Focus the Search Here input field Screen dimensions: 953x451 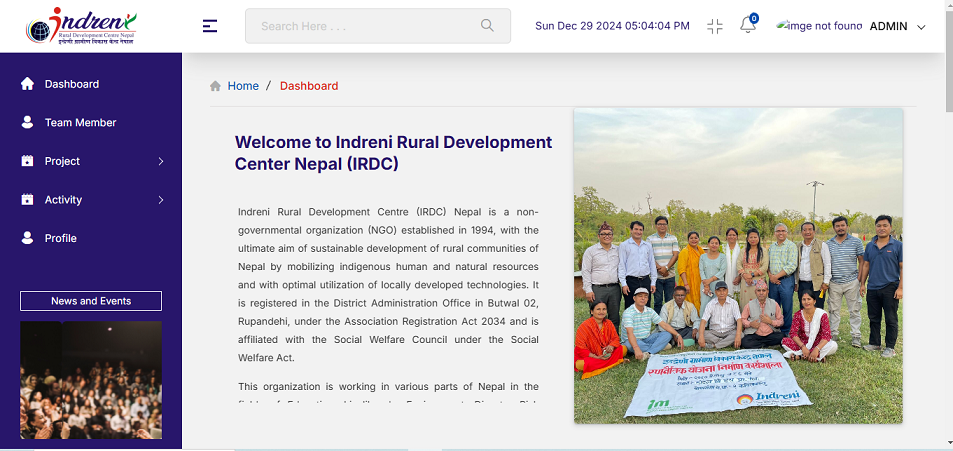click(377, 26)
